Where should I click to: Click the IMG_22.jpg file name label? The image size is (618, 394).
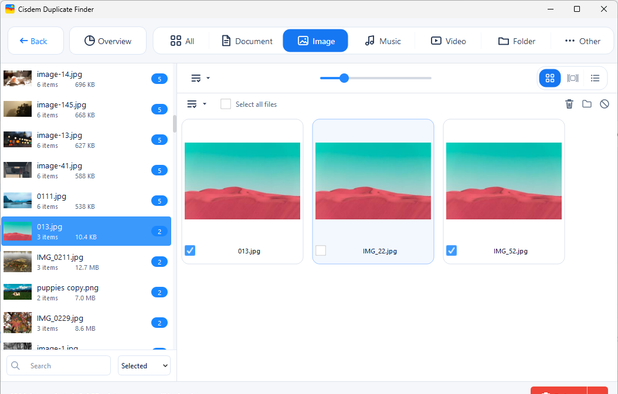point(380,251)
